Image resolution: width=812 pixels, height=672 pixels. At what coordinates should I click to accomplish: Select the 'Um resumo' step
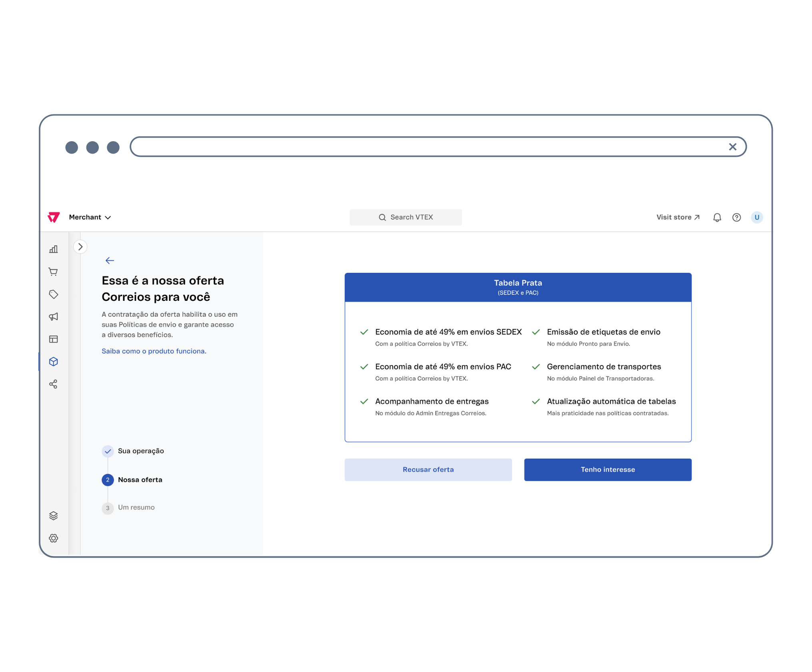(x=128, y=508)
